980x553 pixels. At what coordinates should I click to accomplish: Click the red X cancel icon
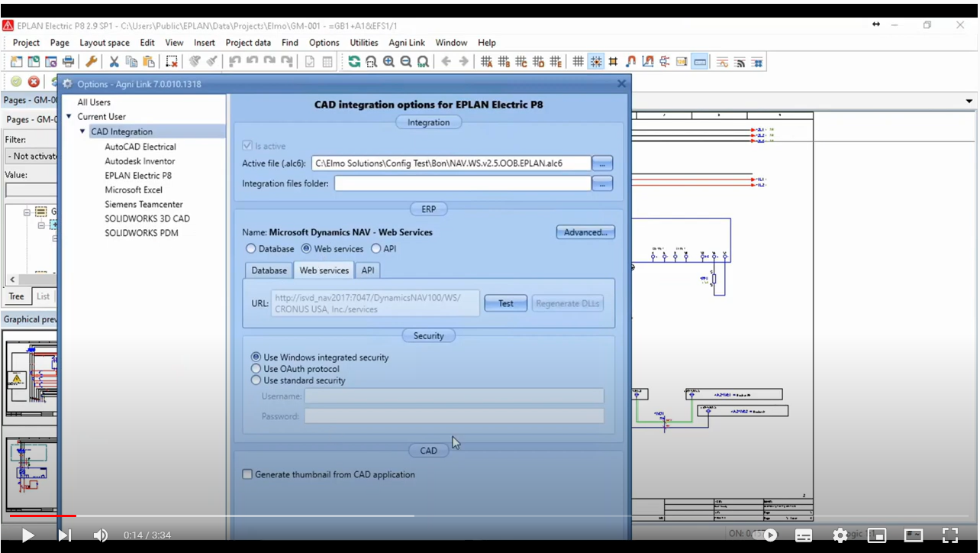(x=34, y=82)
